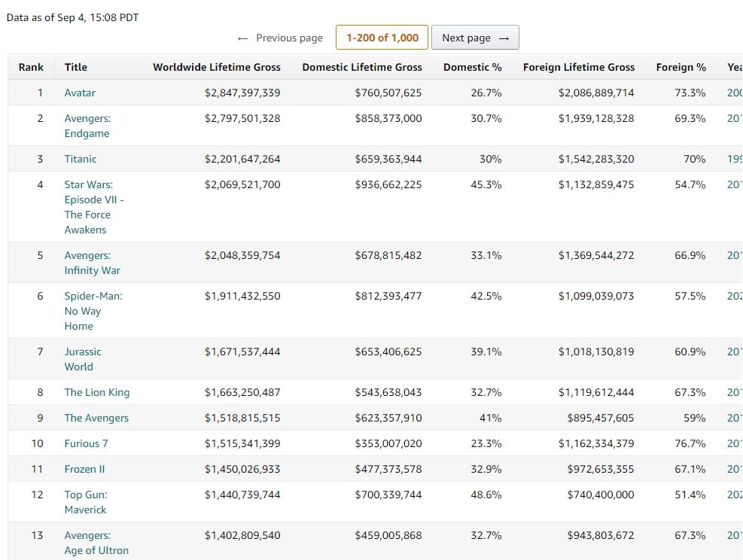Image resolution: width=743 pixels, height=560 pixels.
Task: Click the year link in Furious 7's row
Action: 735,443
